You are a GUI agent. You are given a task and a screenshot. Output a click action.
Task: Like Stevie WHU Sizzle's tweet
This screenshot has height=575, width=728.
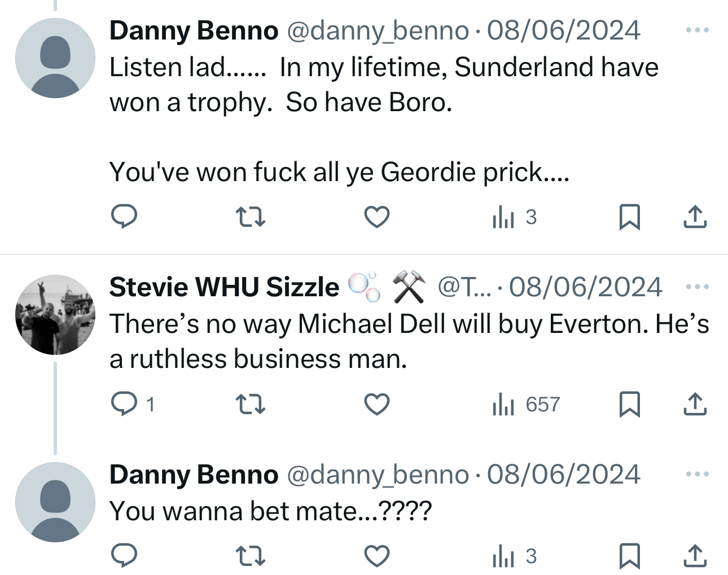377,404
